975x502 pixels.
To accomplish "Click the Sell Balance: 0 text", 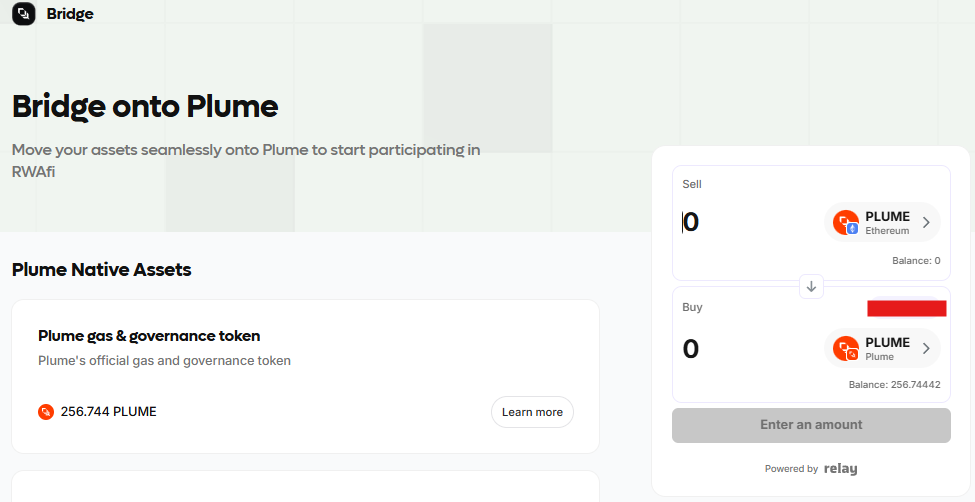I will (x=916, y=261).
